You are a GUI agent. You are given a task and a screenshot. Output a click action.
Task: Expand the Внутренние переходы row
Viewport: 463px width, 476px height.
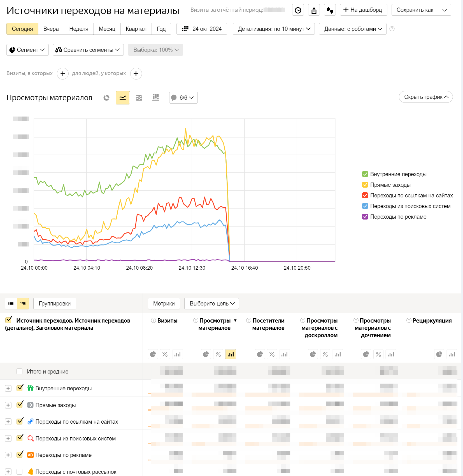coord(8,388)
